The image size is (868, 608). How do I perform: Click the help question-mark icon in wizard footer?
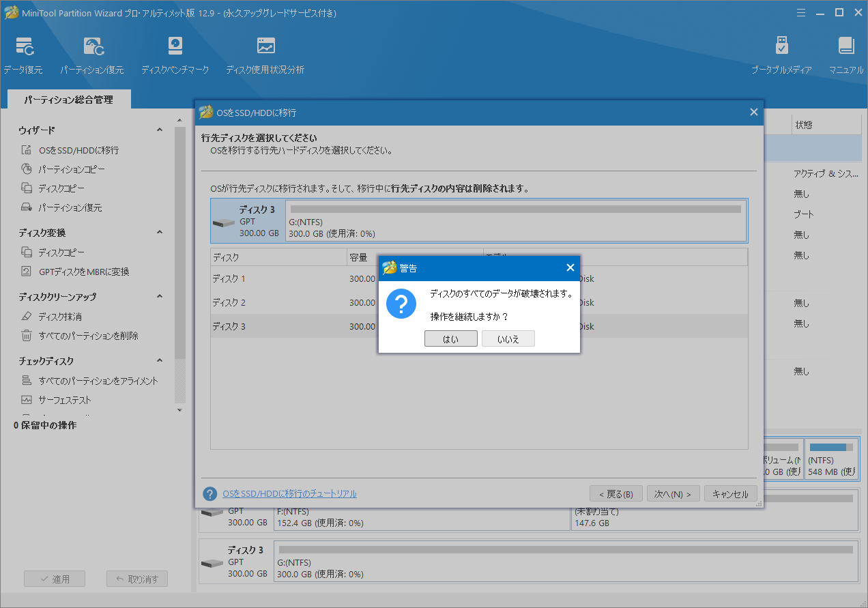[210, 494]
